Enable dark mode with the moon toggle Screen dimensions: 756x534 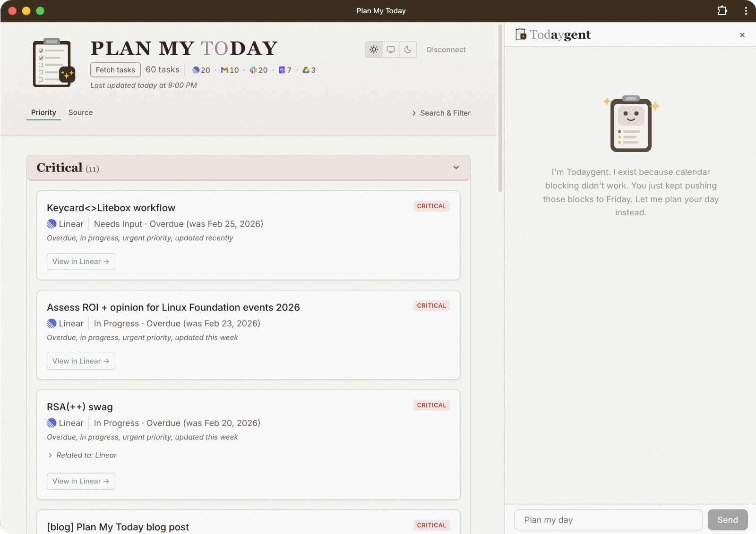(408, 49)
